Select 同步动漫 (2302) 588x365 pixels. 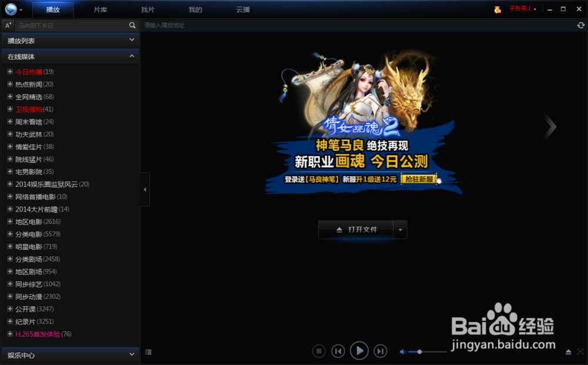(x=38, y=296)
